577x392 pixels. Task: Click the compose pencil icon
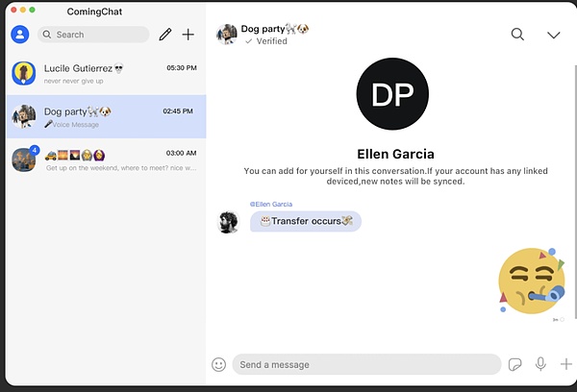click(x=164, y=35)
